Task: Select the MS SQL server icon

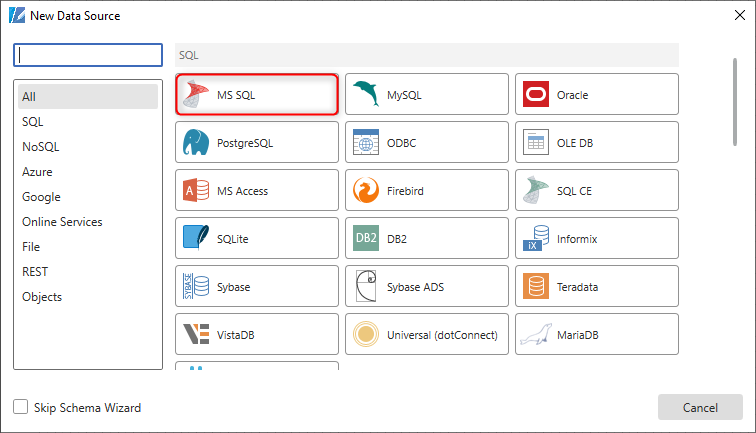Action: (x=196, y=94)
